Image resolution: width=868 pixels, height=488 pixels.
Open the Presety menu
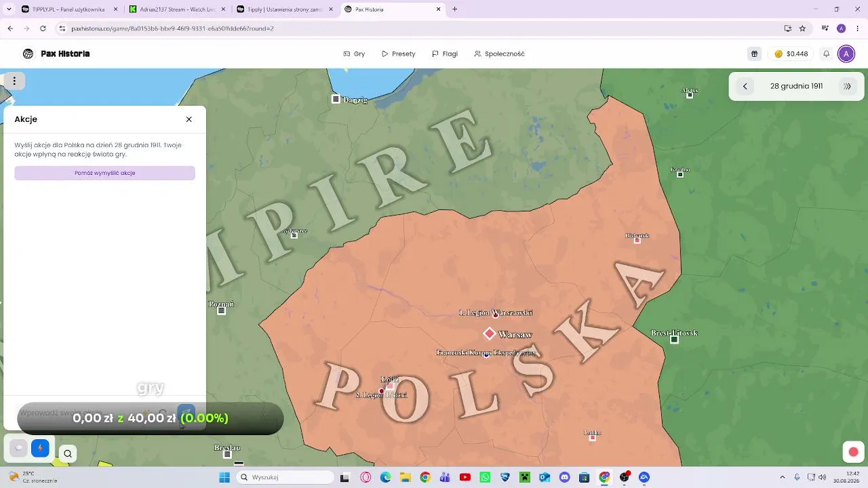[x=398, y=54]
